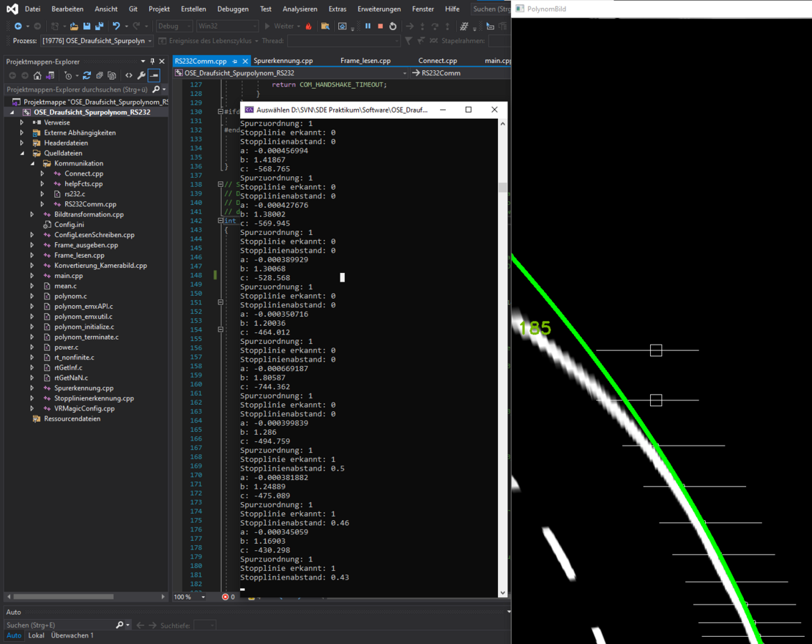
Task: Select main.cpp in the project tree
Action: (x=68, y=276)
